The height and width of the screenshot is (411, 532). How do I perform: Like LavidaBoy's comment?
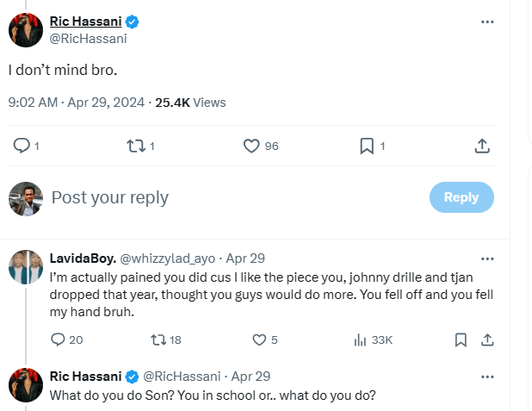pos(259,339)
